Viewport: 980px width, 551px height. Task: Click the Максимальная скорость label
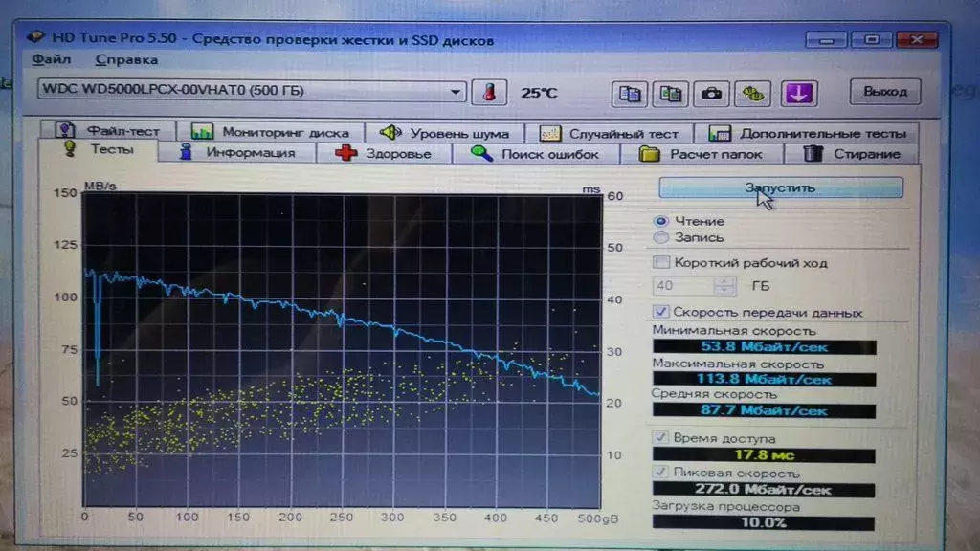738,364
